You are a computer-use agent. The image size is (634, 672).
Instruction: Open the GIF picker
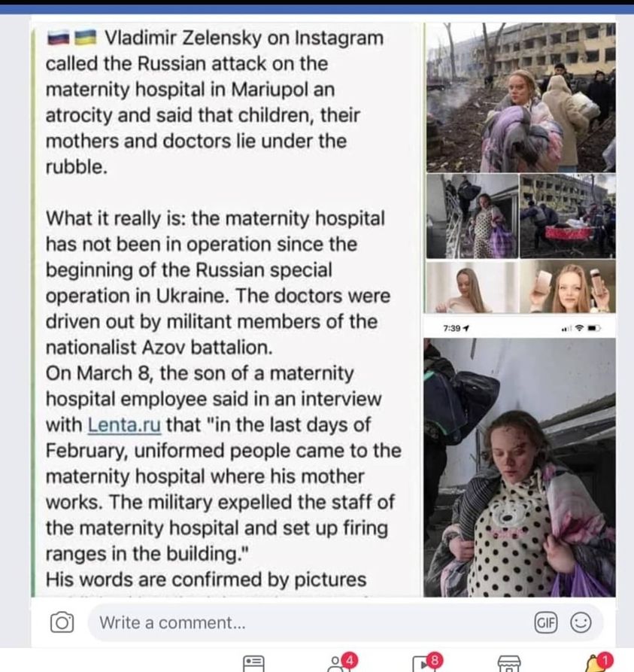coord(546,622)
